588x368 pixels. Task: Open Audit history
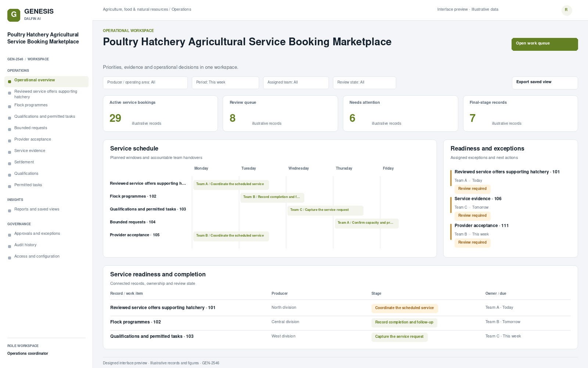25,245
